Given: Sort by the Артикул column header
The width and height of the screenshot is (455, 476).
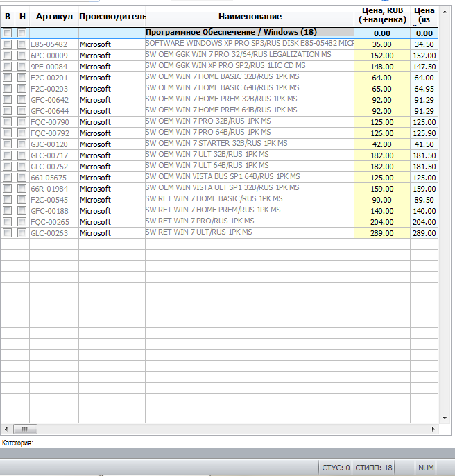Looking at the screenshot, I should tap(54, 17).
